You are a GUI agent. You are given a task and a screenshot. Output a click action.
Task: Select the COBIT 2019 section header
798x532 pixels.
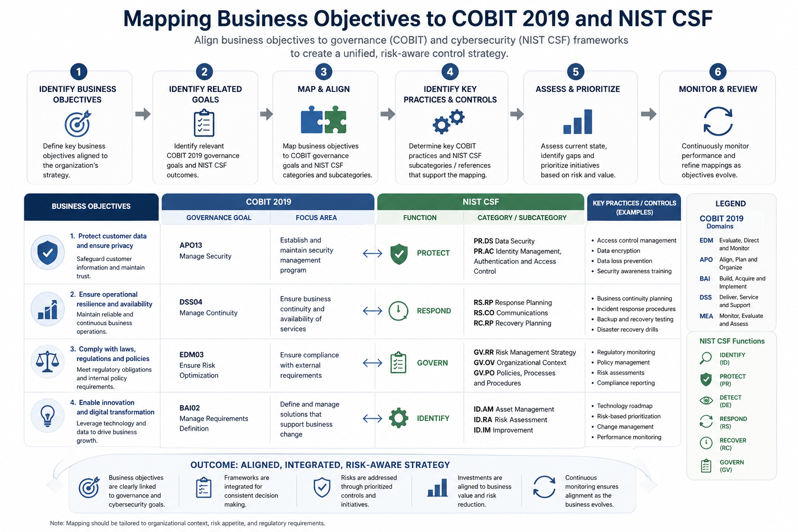pyautogui.click(x=268, y=202)
